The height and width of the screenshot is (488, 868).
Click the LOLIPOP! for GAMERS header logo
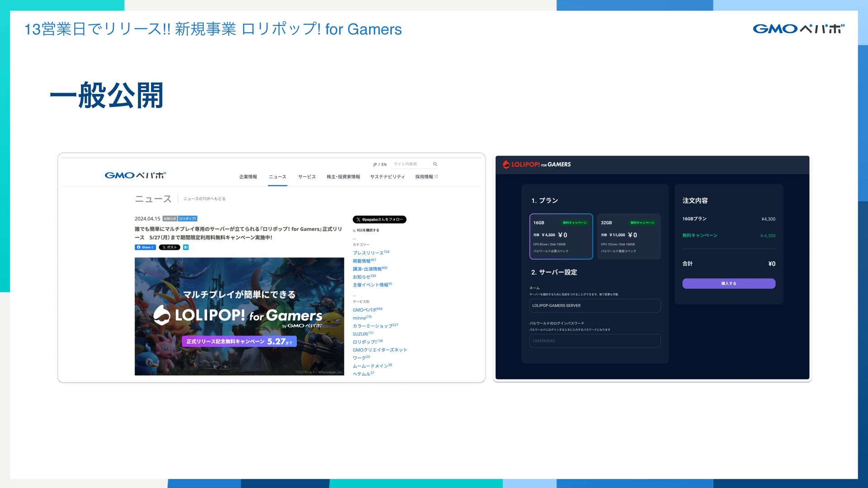pyautogui.click(x=537, y=164)
